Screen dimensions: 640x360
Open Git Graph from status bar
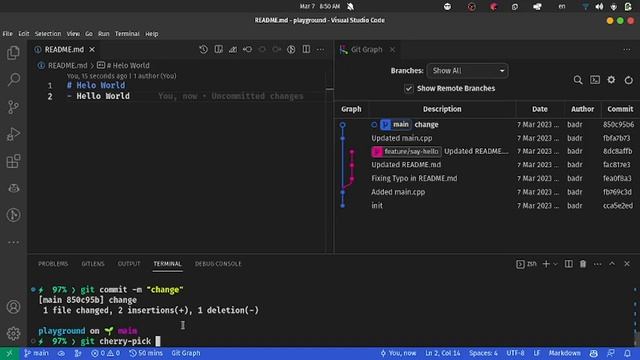(x=186, y=353)
